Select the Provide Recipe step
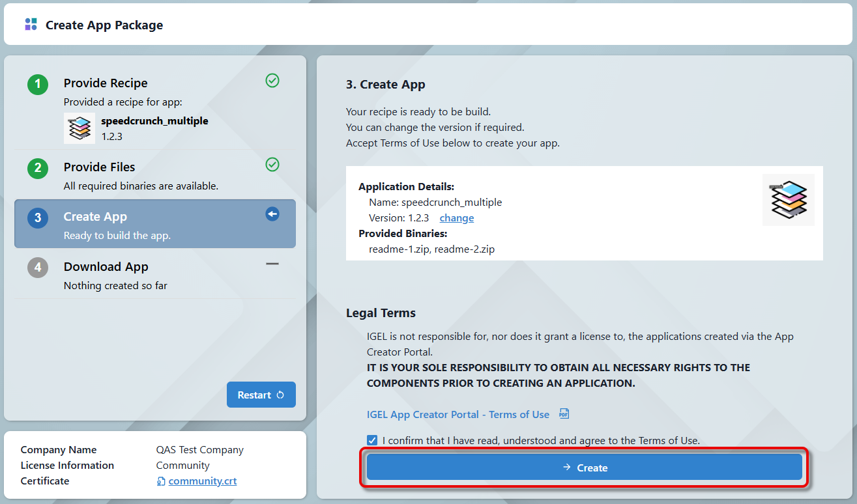This screenshot has height=504, width=857. 155,108
